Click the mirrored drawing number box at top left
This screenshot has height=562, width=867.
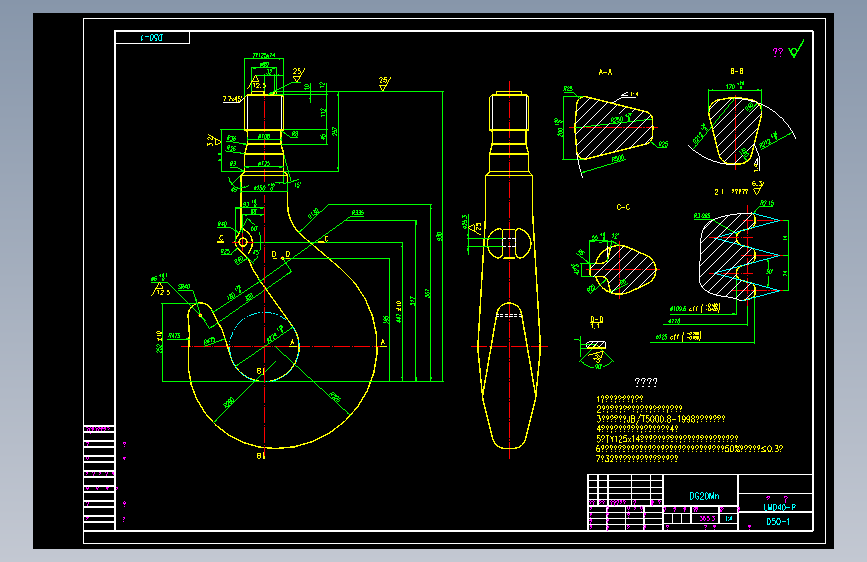pyautogui.click(x=152, y=38)
